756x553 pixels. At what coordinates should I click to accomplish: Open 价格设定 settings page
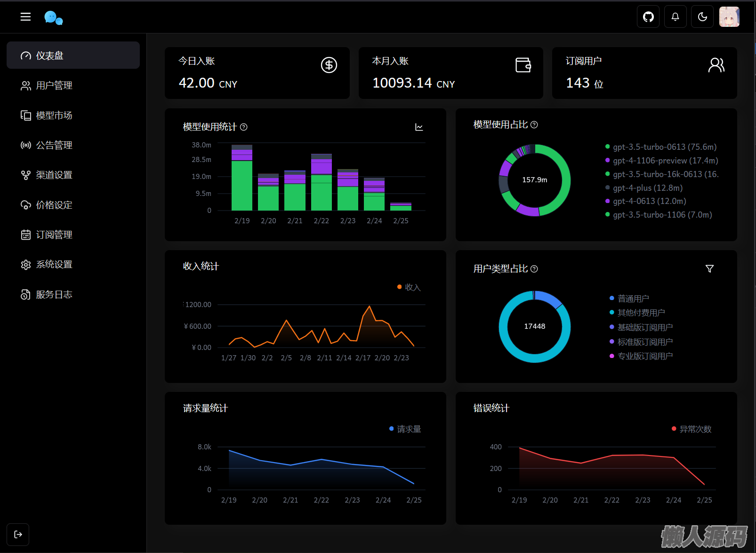pyautogui.click(x=73, y=205)
